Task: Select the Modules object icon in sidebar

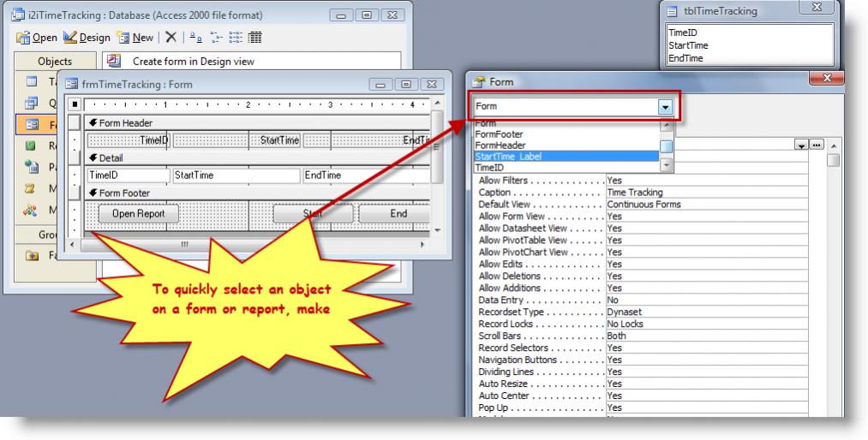Action: [31, 210]
